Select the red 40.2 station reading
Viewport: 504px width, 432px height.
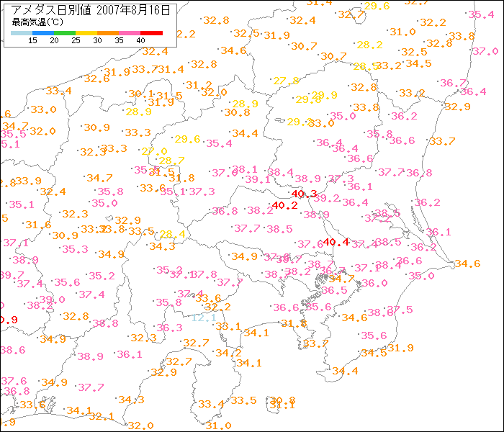click(x=284, y=206)
